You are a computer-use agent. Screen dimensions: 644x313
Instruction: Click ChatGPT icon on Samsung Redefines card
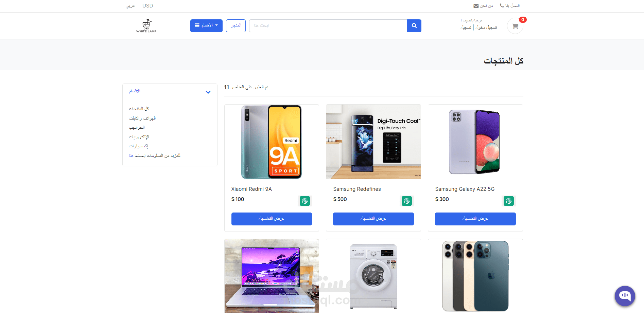click(x=407, y=201)
